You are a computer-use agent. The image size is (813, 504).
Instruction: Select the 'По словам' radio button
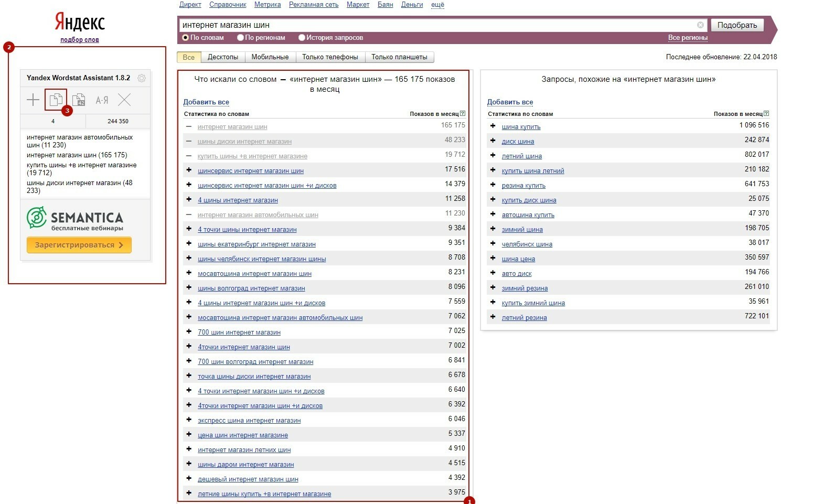tap(185, 38)
